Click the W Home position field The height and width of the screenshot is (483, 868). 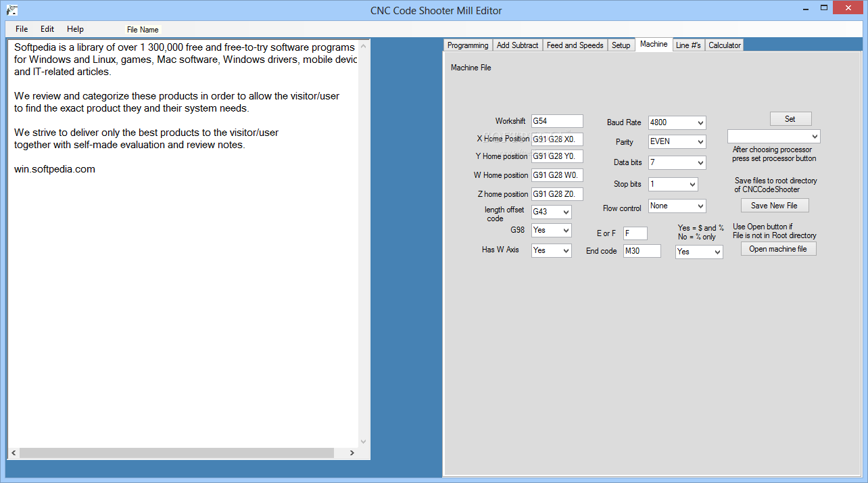(x=557, y=175)
